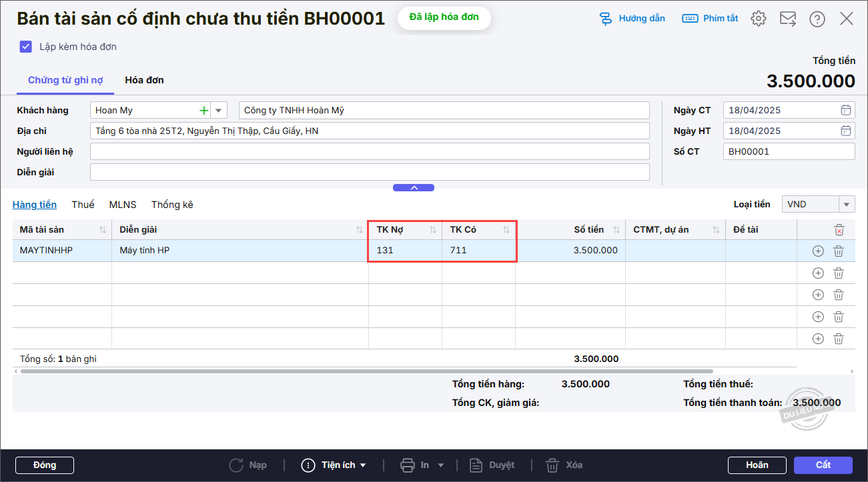Open the Ngày HT calendar picker
The width and height of the screenshot is (868, 482).
click(845, 131)
